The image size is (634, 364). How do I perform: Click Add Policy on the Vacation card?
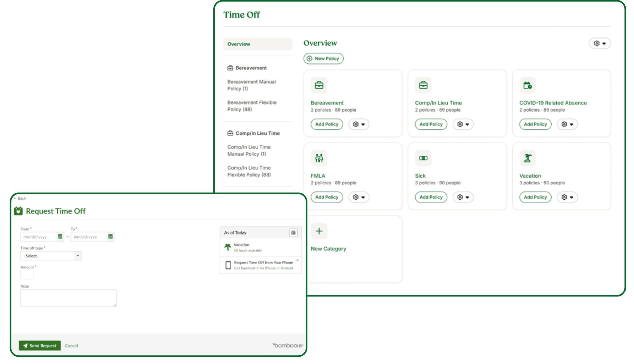tap(536, 197)
